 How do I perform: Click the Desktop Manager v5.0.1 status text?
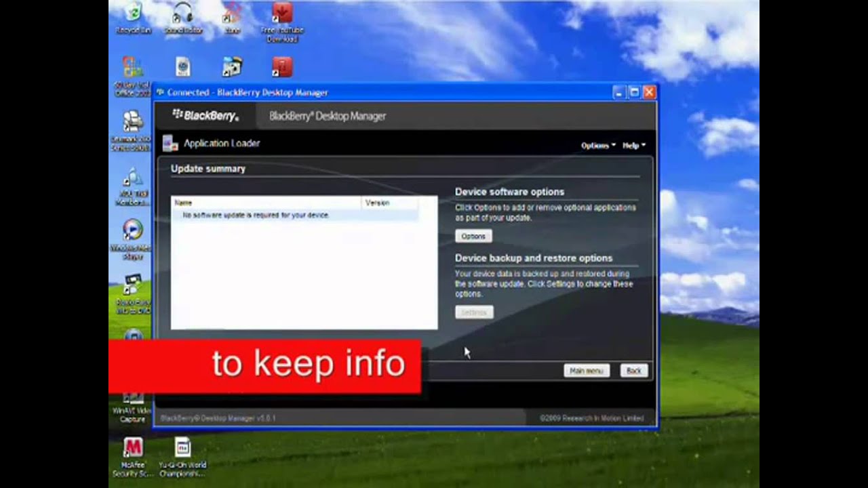pos(218,418)
